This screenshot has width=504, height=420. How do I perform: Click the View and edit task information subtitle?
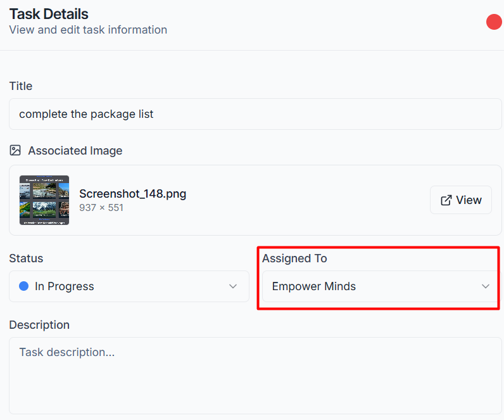coord(88,30)
